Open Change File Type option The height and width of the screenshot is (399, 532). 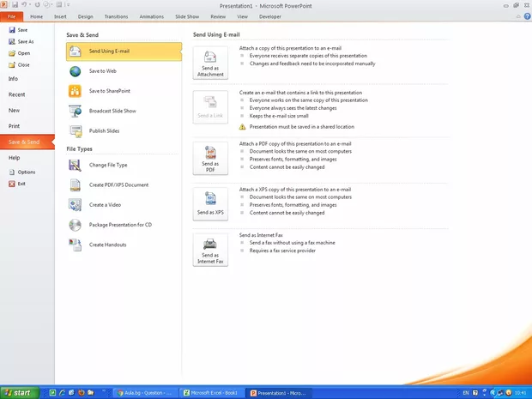click(108, 164)
